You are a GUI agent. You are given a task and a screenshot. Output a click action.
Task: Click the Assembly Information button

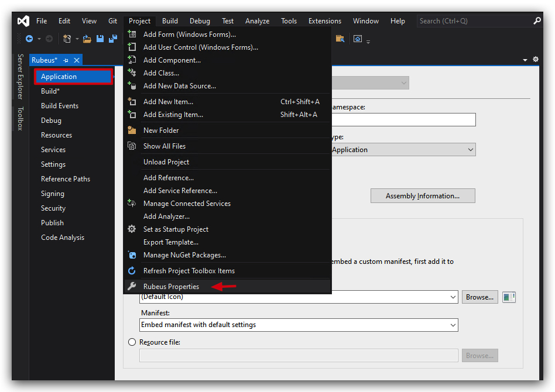click(423, 196)
